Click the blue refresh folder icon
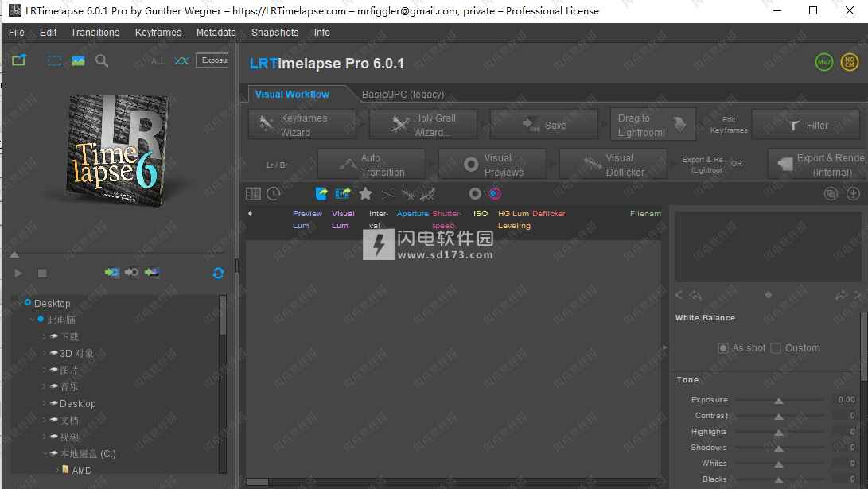 [x=218, y=274]
